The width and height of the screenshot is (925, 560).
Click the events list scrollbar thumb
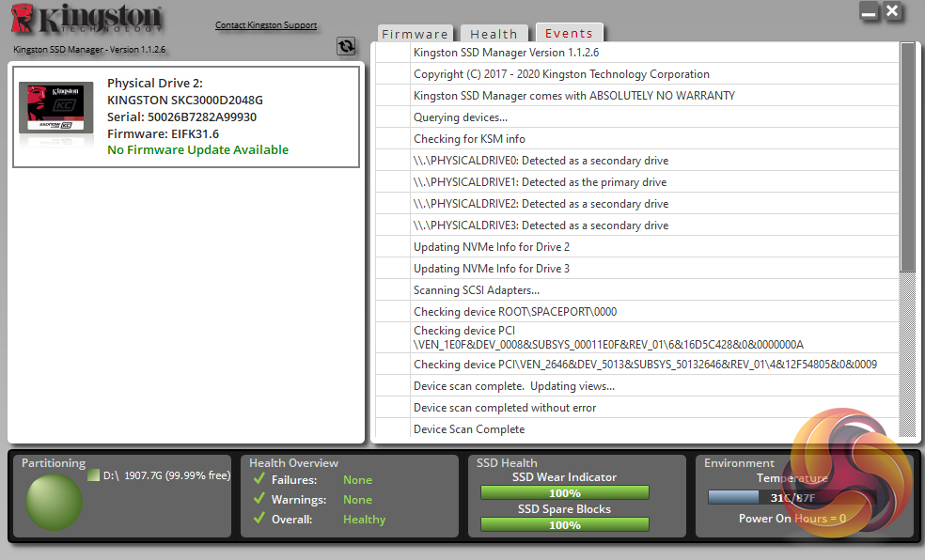907,157
